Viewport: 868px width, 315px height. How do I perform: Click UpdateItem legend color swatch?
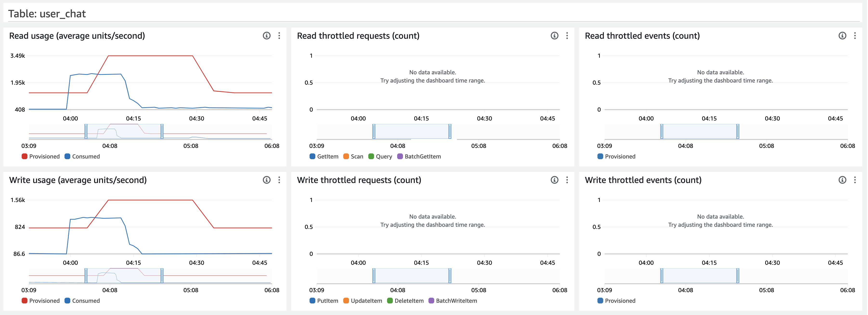(x=346, y=301)
